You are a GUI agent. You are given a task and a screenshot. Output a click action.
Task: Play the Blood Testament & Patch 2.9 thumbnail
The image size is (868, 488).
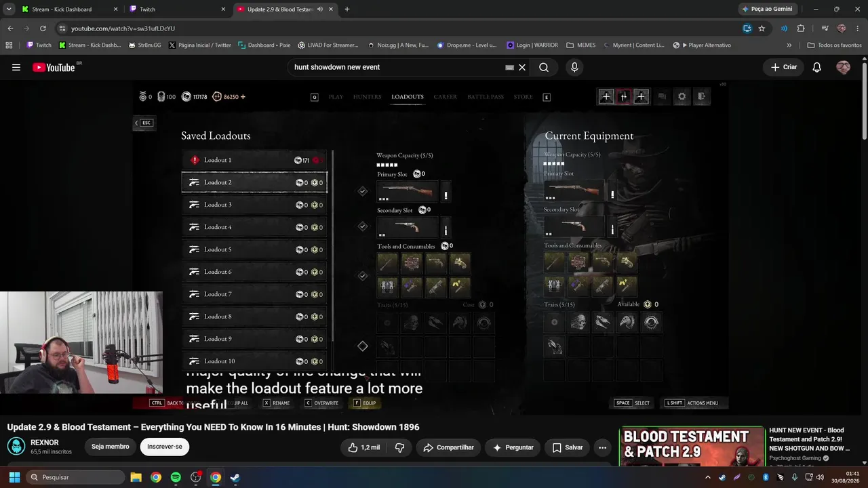(692, 446)
